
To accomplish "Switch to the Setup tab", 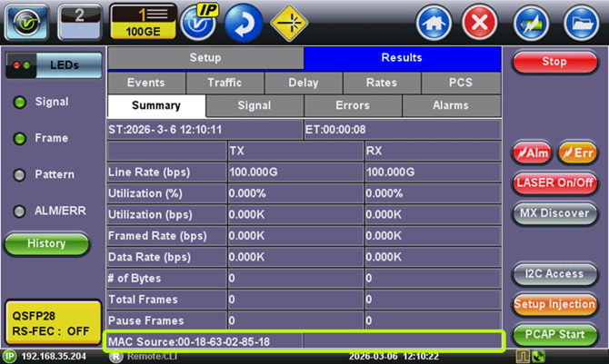I will click(x=205, y=58).
